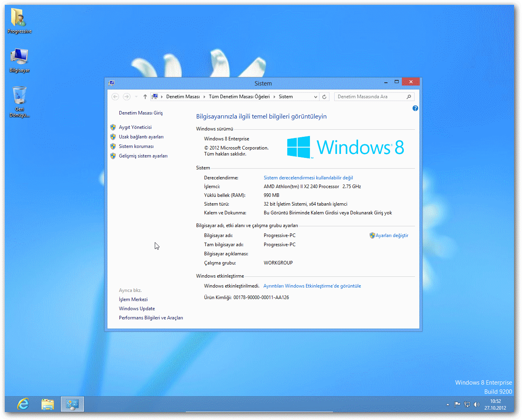Screen dimensions: 522x420
Task: Open Denetim Masası Giriş link
Action: click(x=141, y=113)
